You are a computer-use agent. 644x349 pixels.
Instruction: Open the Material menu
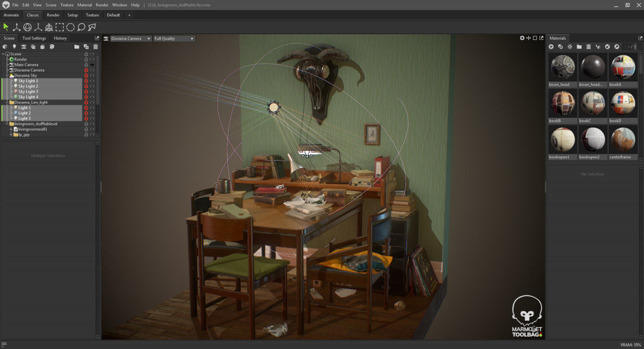(x=85, y=5)
